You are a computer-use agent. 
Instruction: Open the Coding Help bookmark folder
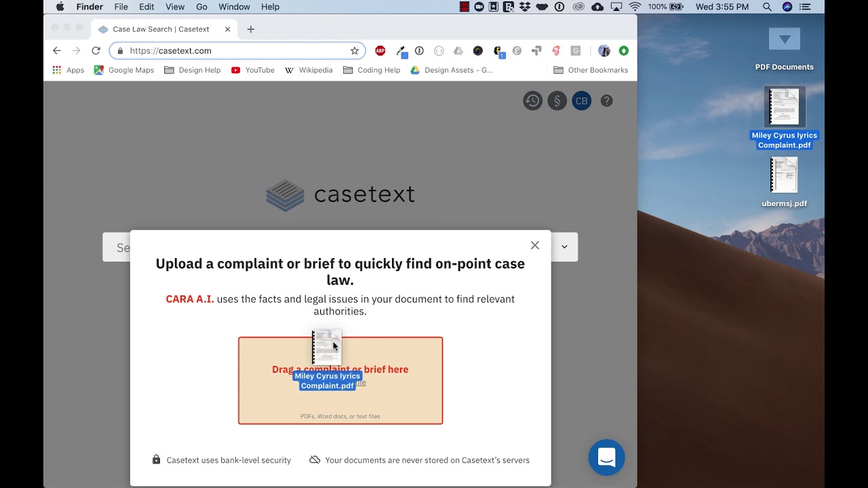coord(372,70)
